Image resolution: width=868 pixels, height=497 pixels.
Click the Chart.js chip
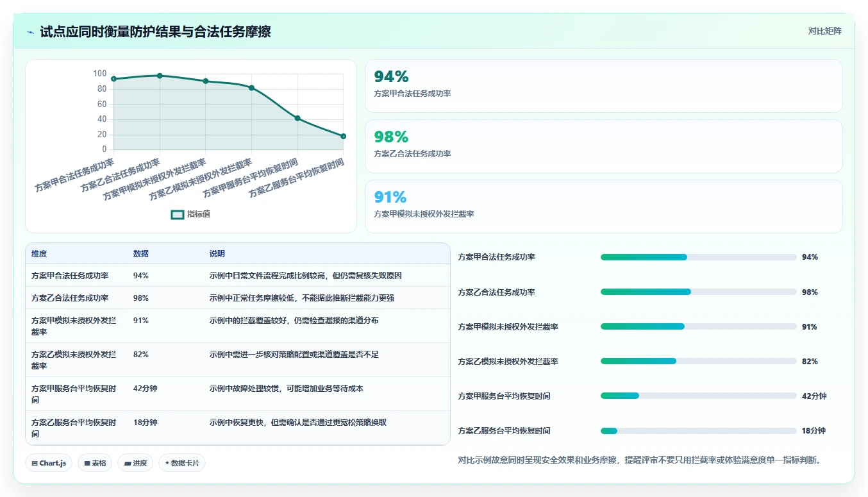point(49,463)
